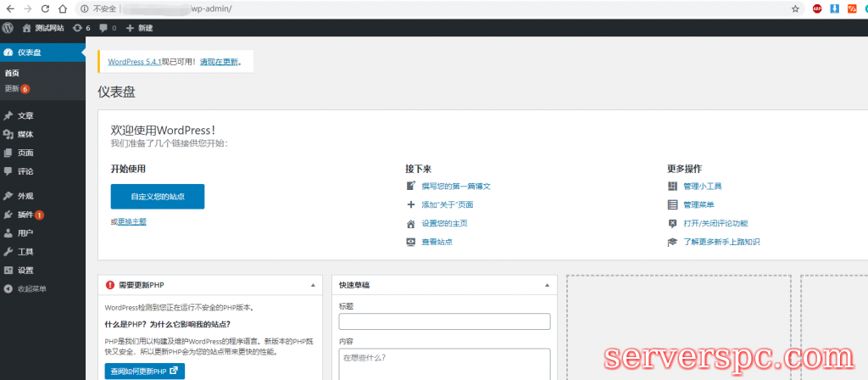The height and width of the screenshot is (380, 868).
Task: Click the WordPress logo in admin bar
Action: pyautogui.click(x=8, y=28)
